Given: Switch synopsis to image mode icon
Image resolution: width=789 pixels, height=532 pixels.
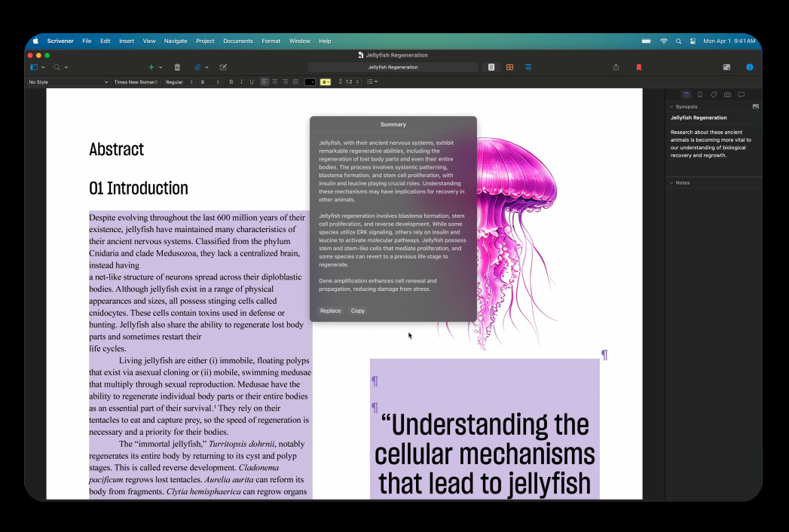Looking at the screenshot, I should tap(755, 107).
